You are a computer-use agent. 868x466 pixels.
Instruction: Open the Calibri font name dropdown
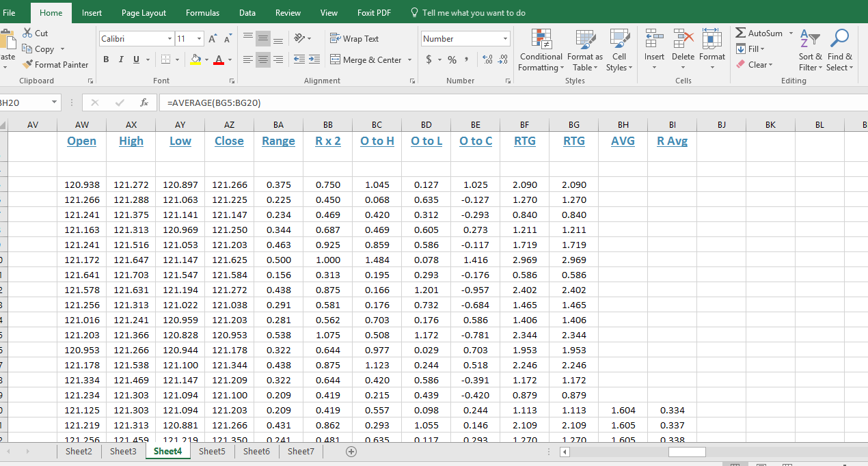click(x=169, y=39)
